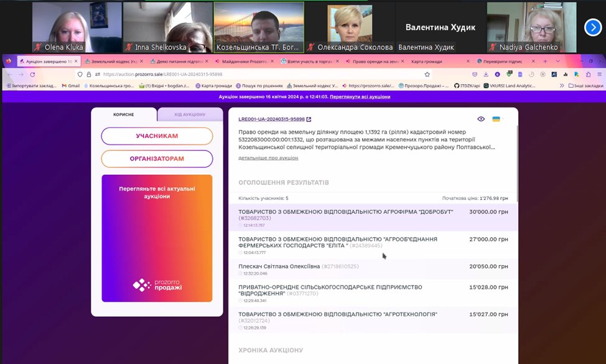
Task: Select the 'Плескач Світлана Олексіївна' bid row
Action: point(373,269)
